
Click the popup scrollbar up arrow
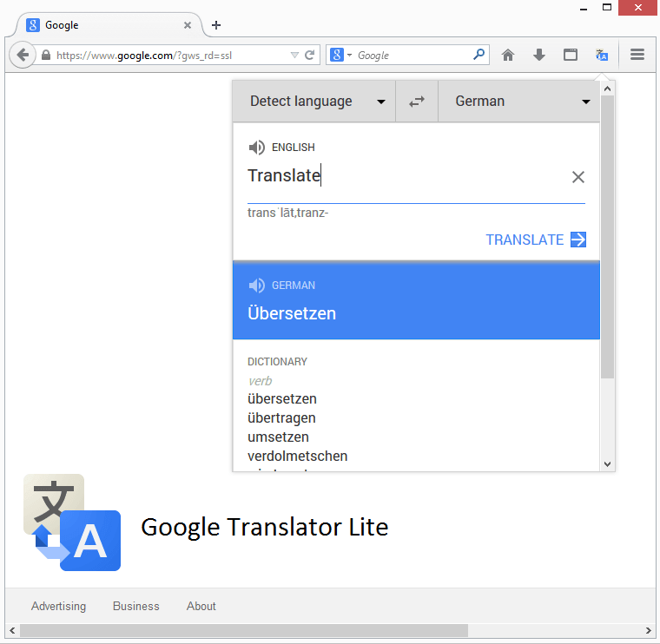point(607,89)
